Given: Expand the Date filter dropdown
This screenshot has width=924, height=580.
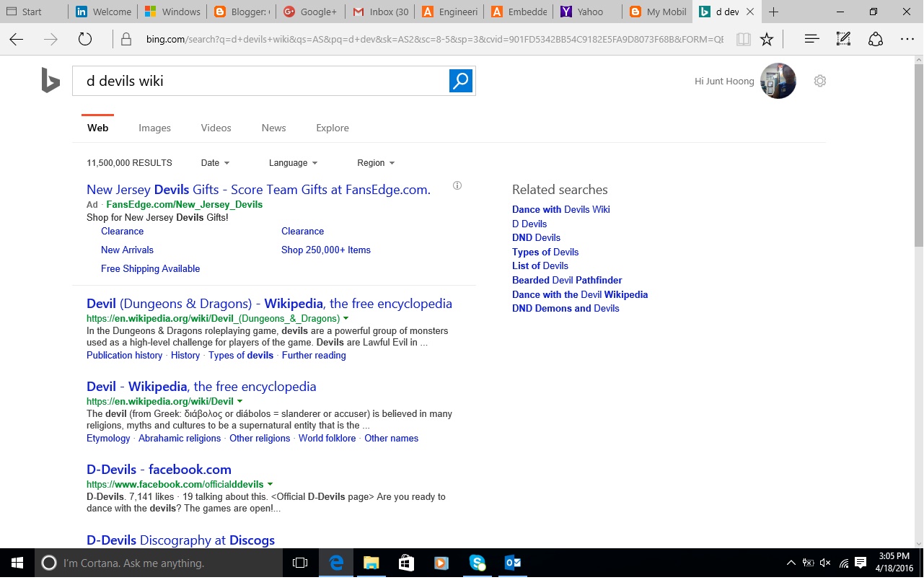Looking at the screenshot, I should pyautogui.click(x=215, y=163).
